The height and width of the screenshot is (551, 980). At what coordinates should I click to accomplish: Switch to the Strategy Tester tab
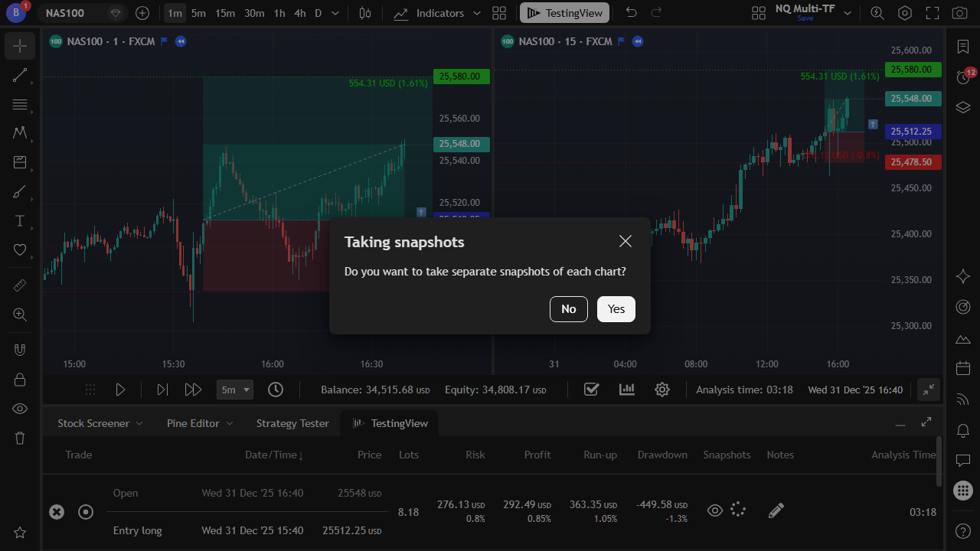click(292, 423)
